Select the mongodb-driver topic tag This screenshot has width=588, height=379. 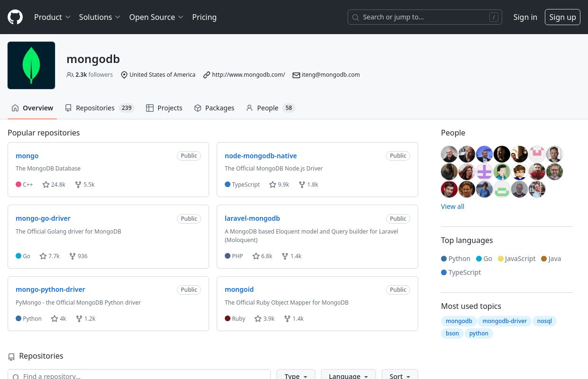click(505, 321)
